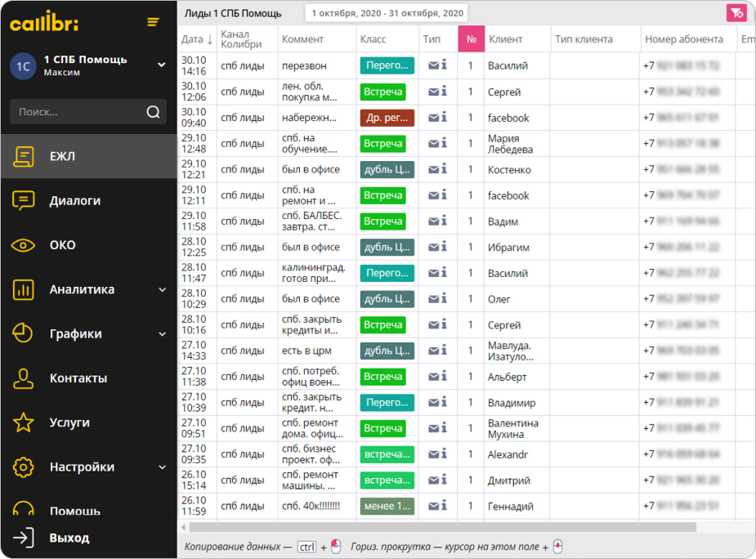Select the ЕЖЛ menu item
Viewport: 756px width, 559px height.
[x=62, y=156]
